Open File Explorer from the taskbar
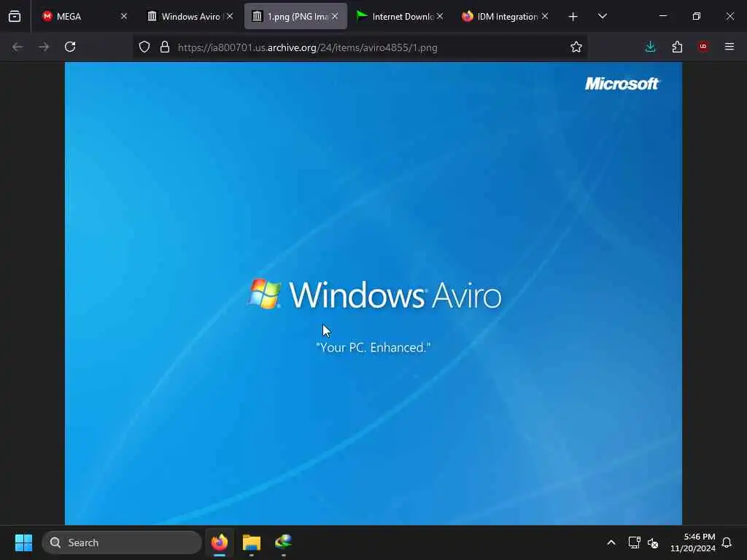 pyautogui.click(x=252, y=542)
